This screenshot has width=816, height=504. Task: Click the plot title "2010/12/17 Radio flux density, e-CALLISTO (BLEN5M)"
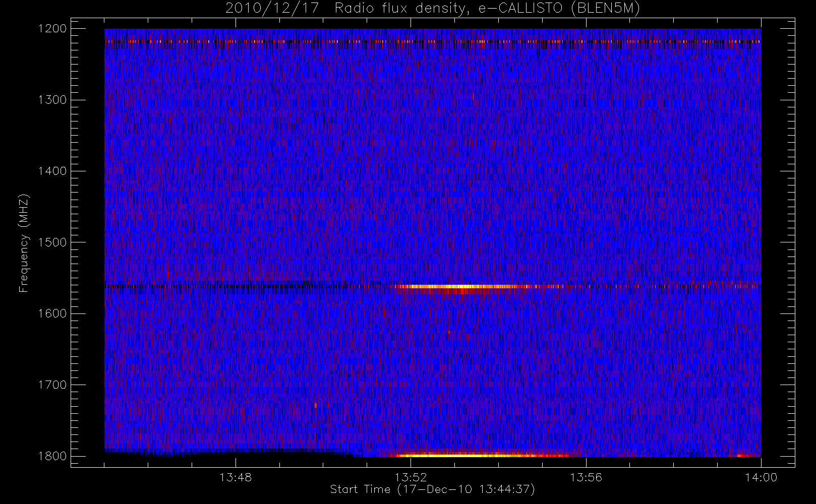(433, 9)
